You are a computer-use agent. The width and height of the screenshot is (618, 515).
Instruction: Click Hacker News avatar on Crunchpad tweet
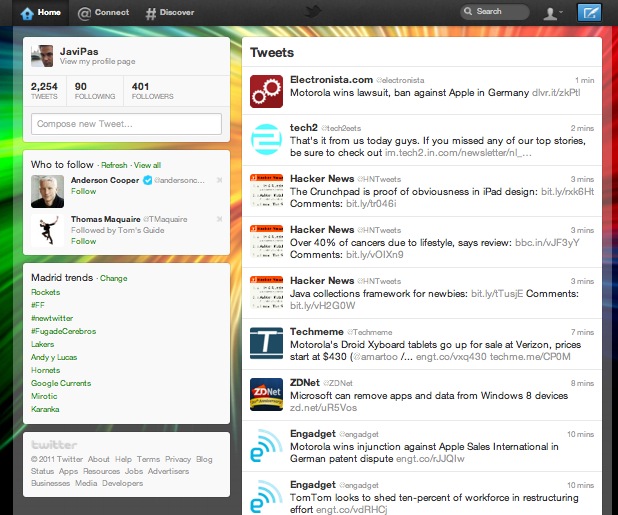click(x=266, y=191)
